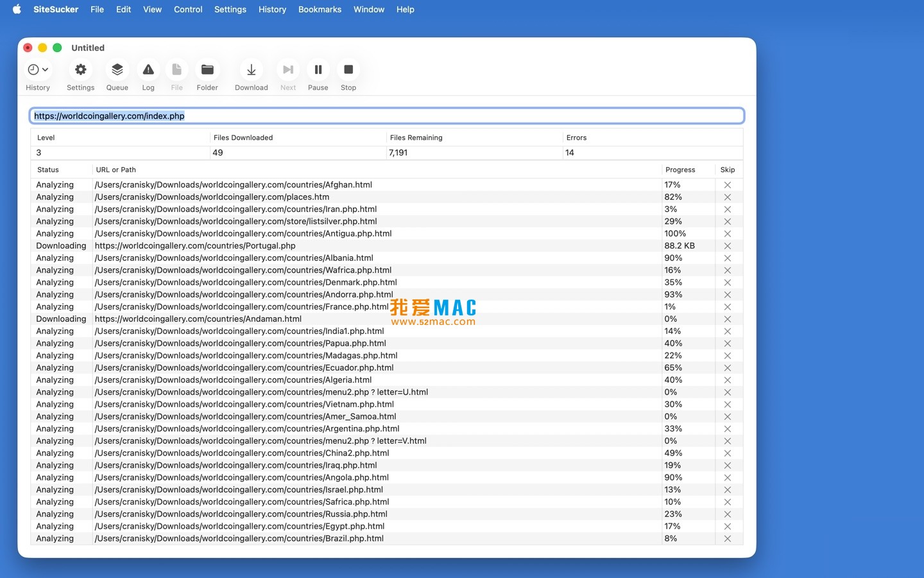Open the Log panel
924x578 pixels.
coord(148,69)
